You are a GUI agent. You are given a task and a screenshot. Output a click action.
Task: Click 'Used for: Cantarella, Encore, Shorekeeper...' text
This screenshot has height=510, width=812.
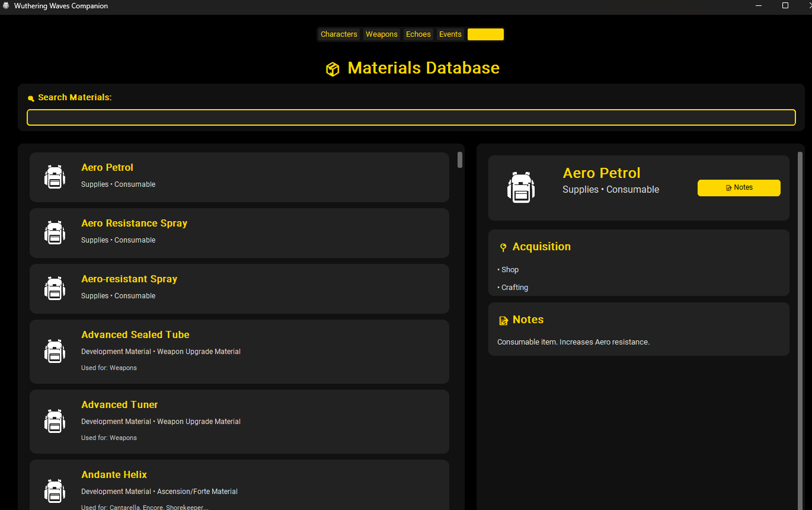[145, 507]
